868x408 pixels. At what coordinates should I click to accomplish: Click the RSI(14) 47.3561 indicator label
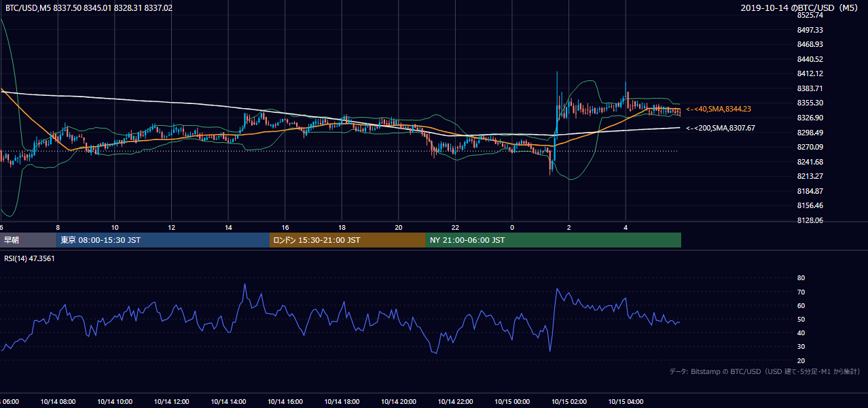(x=29, y=258)
